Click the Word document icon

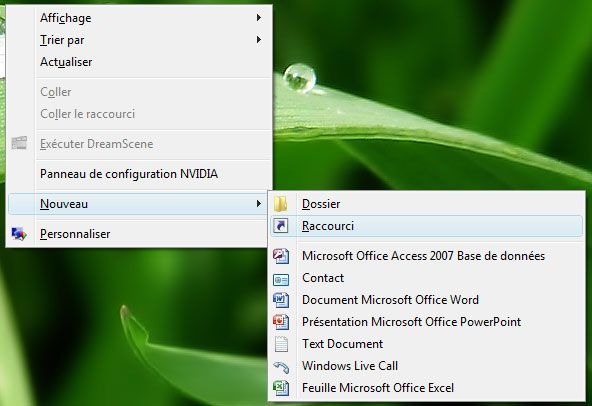(x=281, y=300)
